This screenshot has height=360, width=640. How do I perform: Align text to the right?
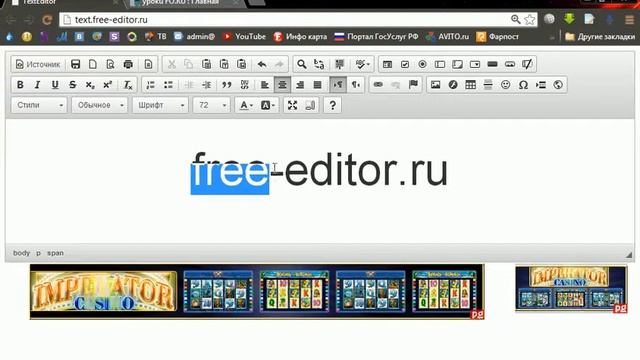(300, 84)
